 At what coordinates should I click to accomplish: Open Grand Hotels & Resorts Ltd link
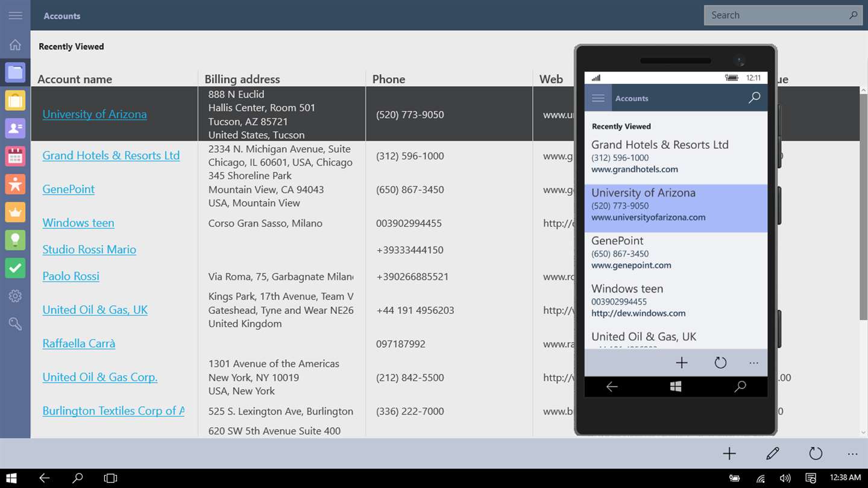click(111, 155)
